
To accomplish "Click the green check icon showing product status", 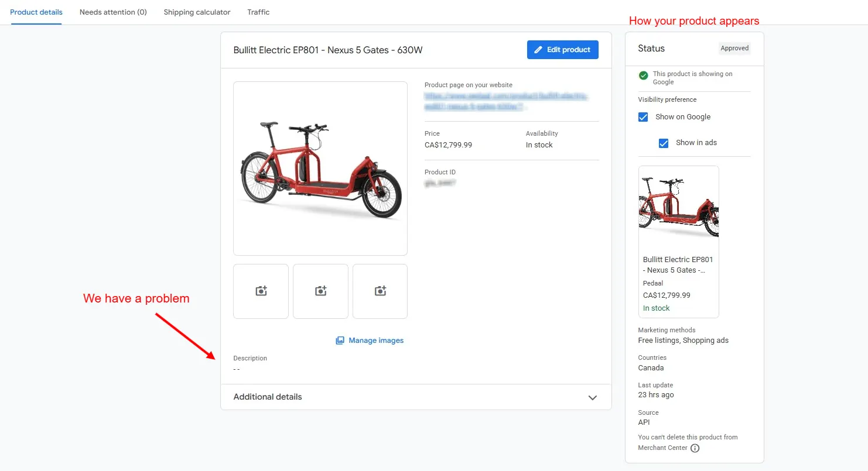I will [643, 75].
